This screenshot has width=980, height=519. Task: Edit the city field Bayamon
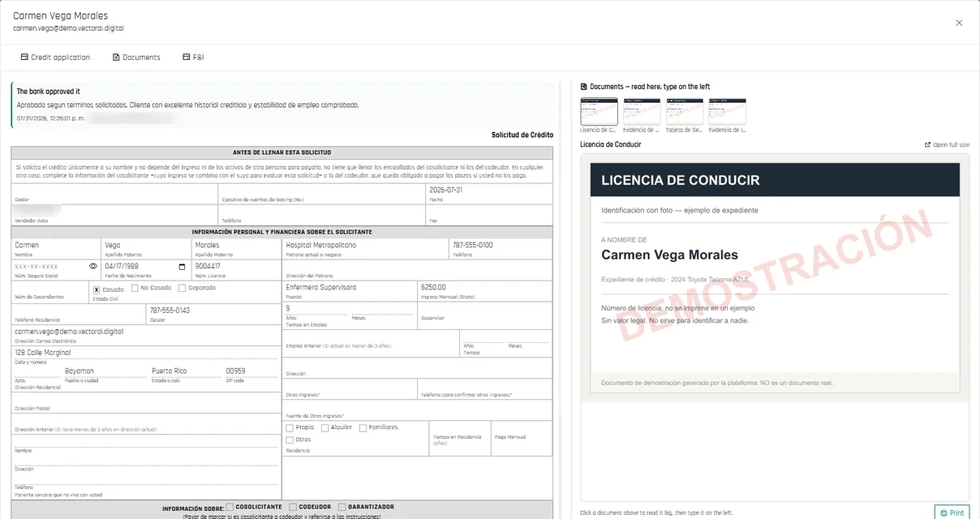pos(105,371)
